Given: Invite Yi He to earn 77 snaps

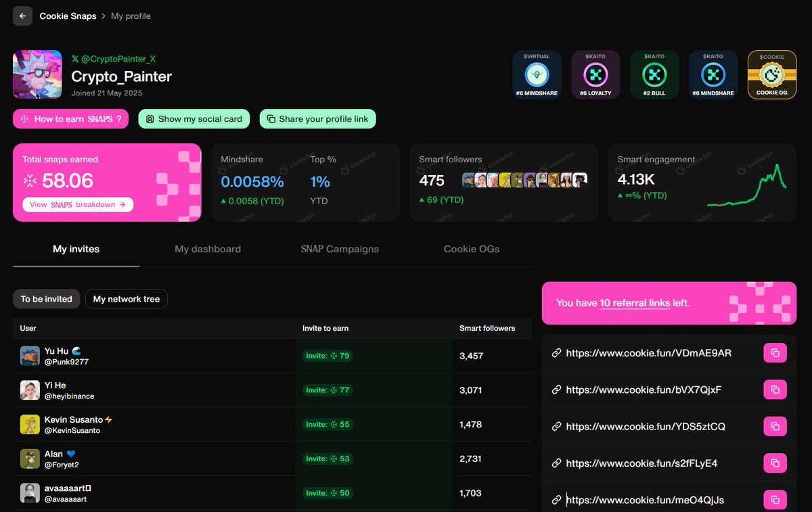Looking at the screenshot, I should 328,390.
